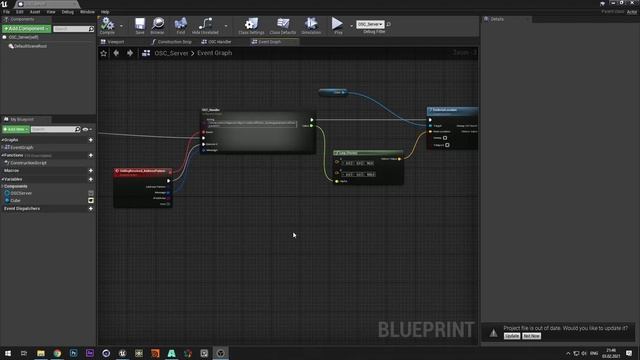Toggle Teleport checkbox on SetActorLocation node
Image resolution: width=640 pixels, height=360 pixels.
coord(447,145)
